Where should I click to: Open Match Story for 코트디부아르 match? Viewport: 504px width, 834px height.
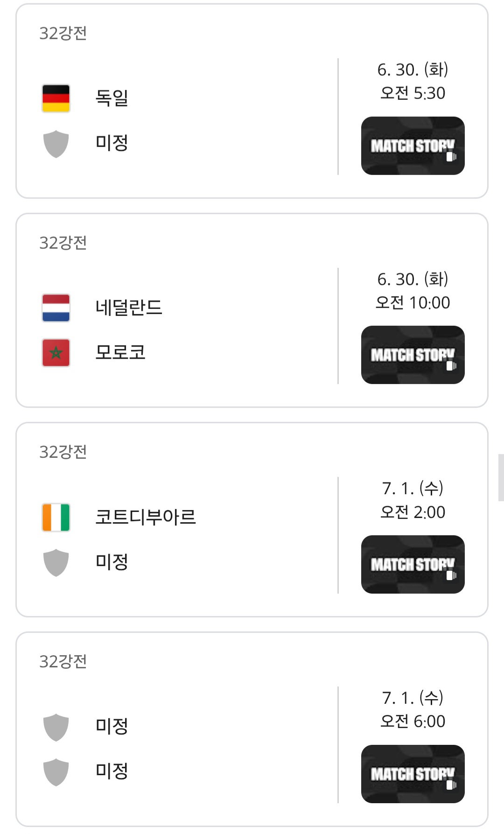[x=413, y=564]
